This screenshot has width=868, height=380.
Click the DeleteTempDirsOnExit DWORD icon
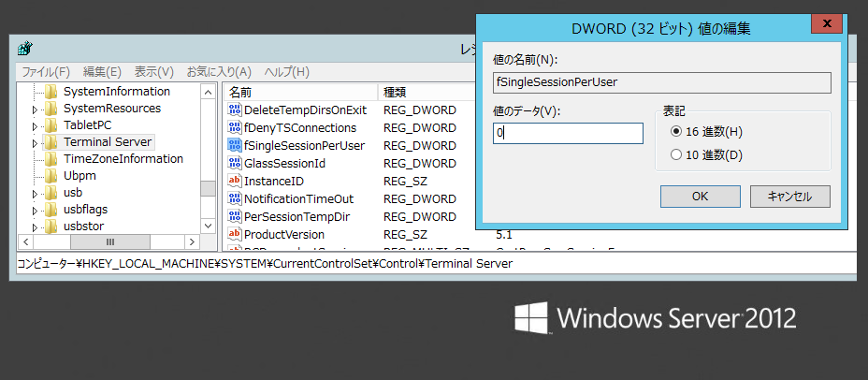point(235,110)
